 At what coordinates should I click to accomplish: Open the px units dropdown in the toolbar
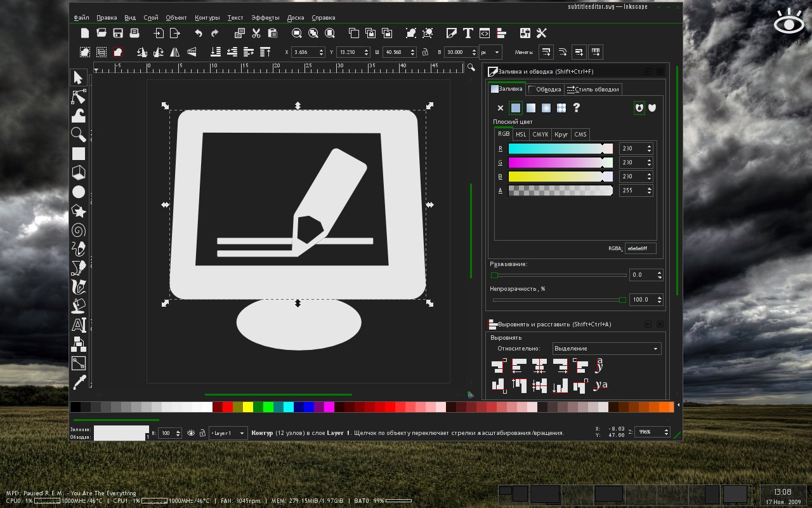pyautogui.click(x=492, y=52)
